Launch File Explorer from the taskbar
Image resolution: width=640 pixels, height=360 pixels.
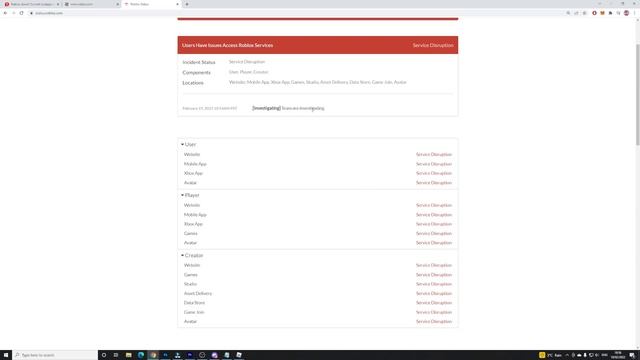[x=129, y=355]
